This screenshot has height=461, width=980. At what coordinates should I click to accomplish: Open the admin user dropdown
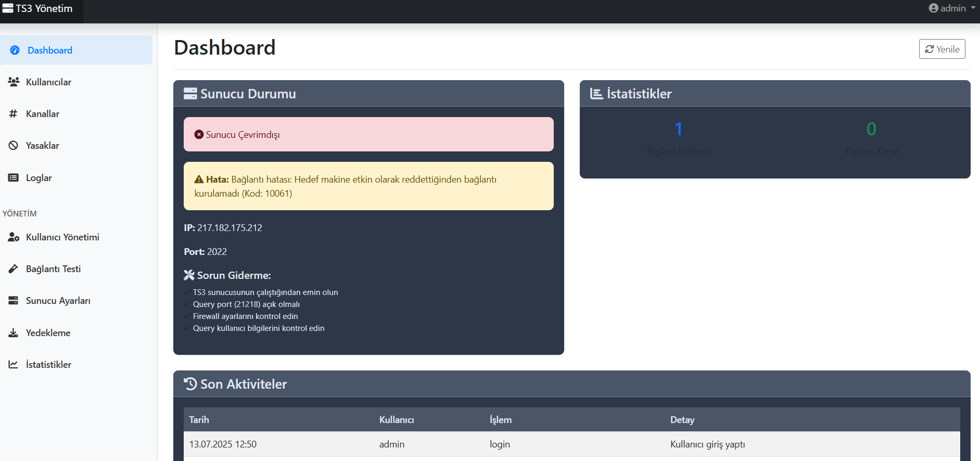tap(952, 8)
